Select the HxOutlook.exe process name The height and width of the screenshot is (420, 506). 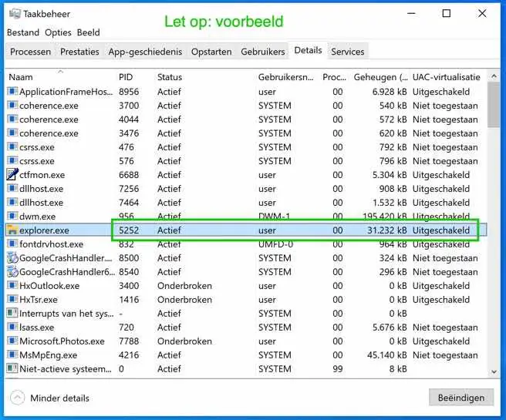49,286
